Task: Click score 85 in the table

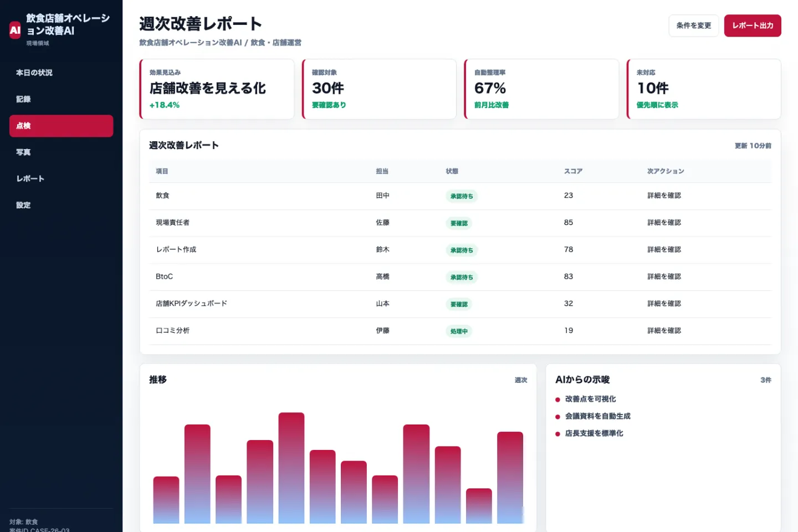Action: click(569, 223)
